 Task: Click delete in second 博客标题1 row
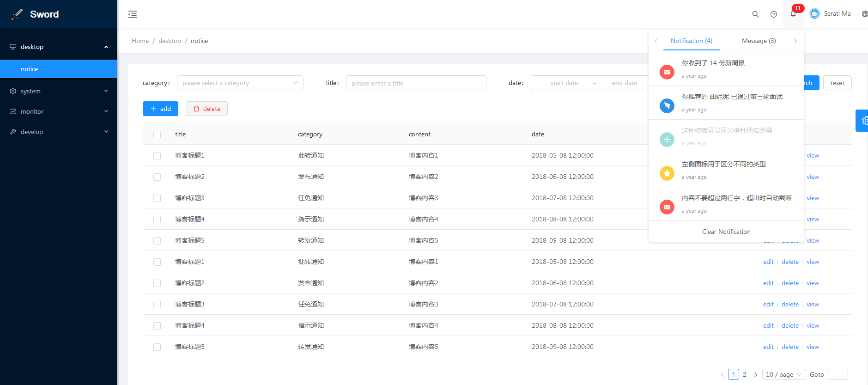point(790,262)
